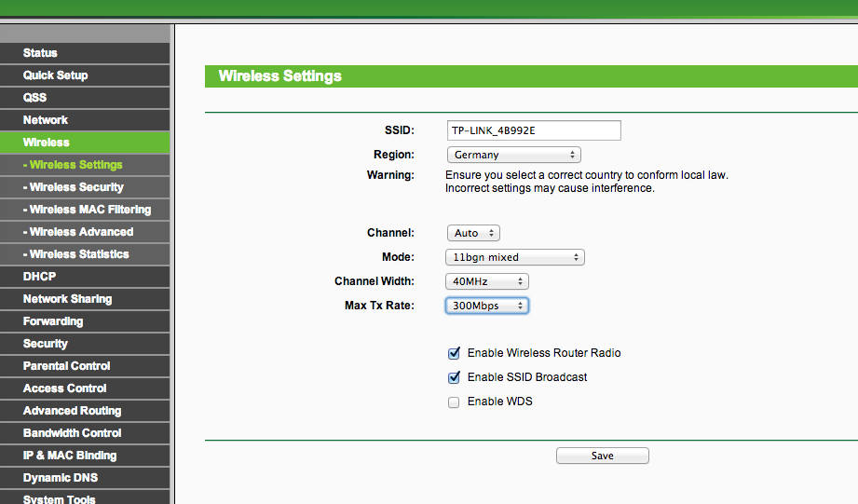Select the Wireless sidebar section
The width and height of the screenshot is (858, 504).
85,143
